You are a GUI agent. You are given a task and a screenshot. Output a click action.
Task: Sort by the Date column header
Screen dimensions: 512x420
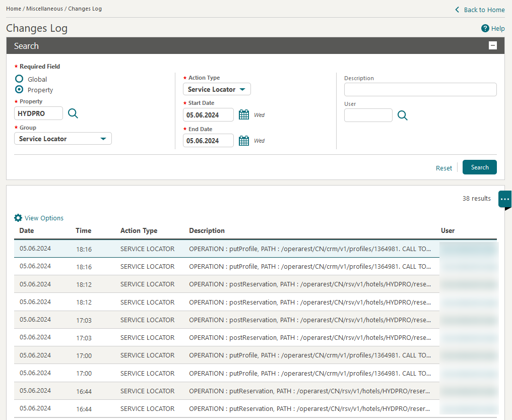click(x=26, y=230)
